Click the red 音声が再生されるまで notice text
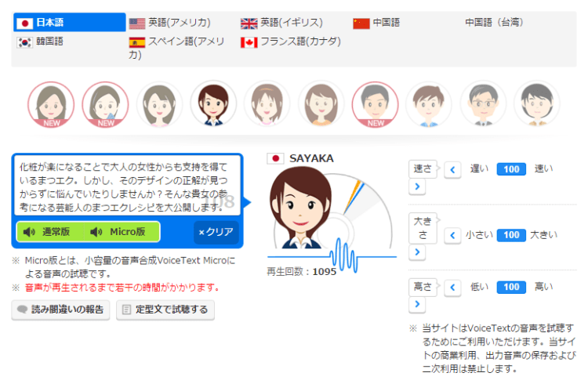 pos(122,288)
